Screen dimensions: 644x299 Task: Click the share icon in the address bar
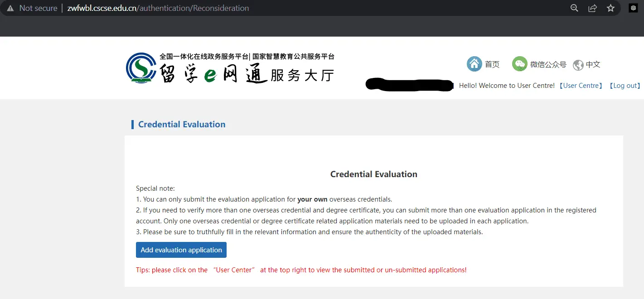coord(592,8)
